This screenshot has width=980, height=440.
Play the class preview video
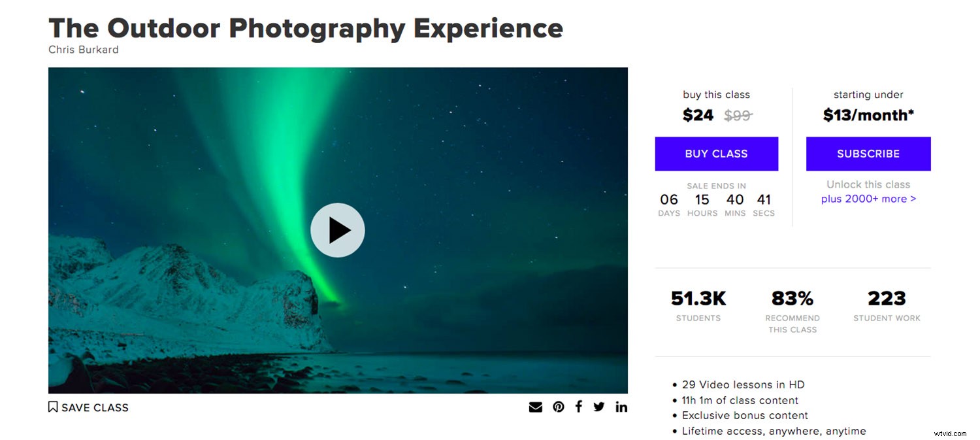click(x=338, y=230)
